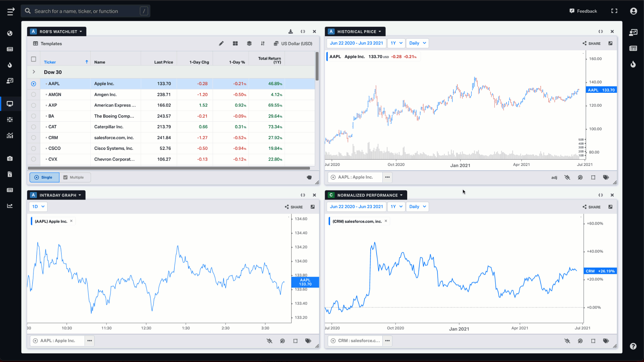Toggle adj price adjustment in Historical Price
The image size is (644, 362).
point(554,178)
